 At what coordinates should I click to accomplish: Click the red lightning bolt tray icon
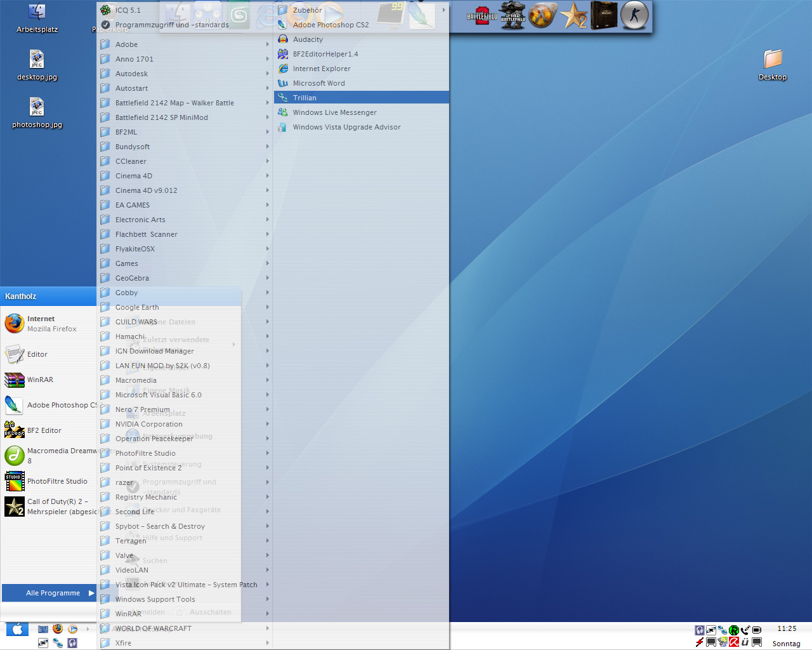(x=700, y=642)
